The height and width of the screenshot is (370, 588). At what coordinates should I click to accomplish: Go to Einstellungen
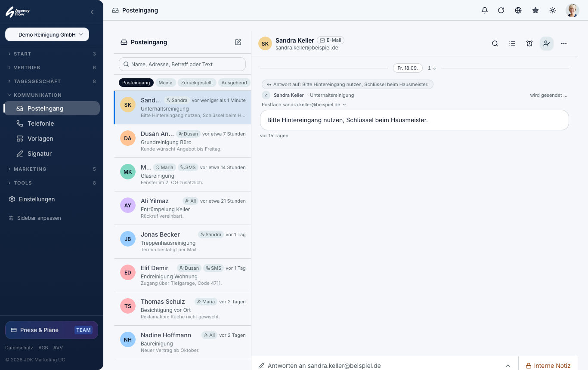pos(52,199)
